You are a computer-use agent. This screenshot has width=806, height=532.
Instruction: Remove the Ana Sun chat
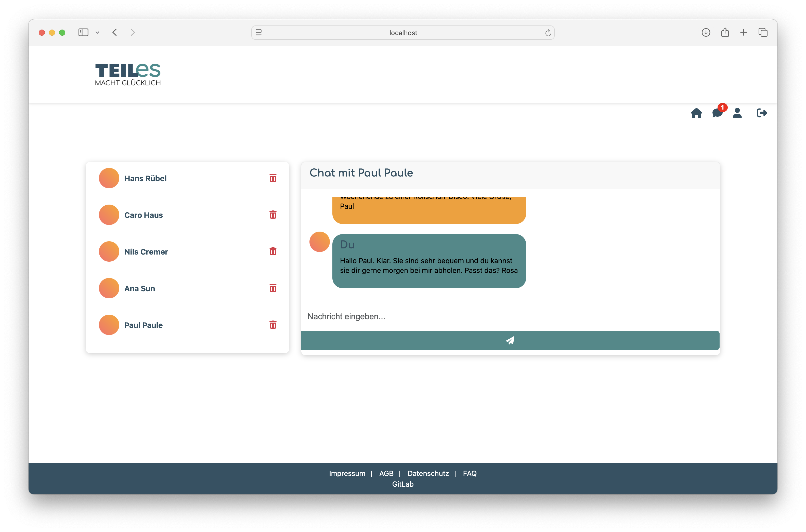coord(273,288)
